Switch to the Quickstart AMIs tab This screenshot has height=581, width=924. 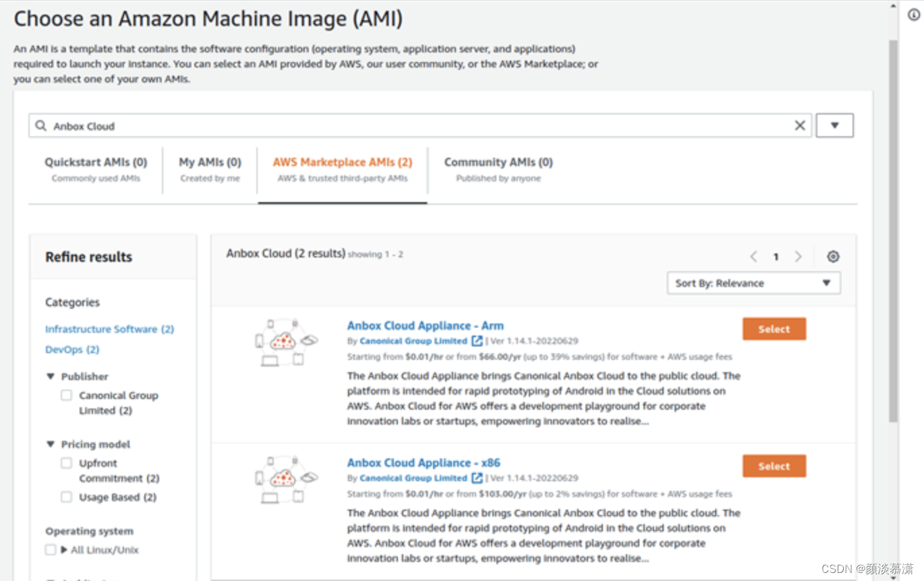96,169
